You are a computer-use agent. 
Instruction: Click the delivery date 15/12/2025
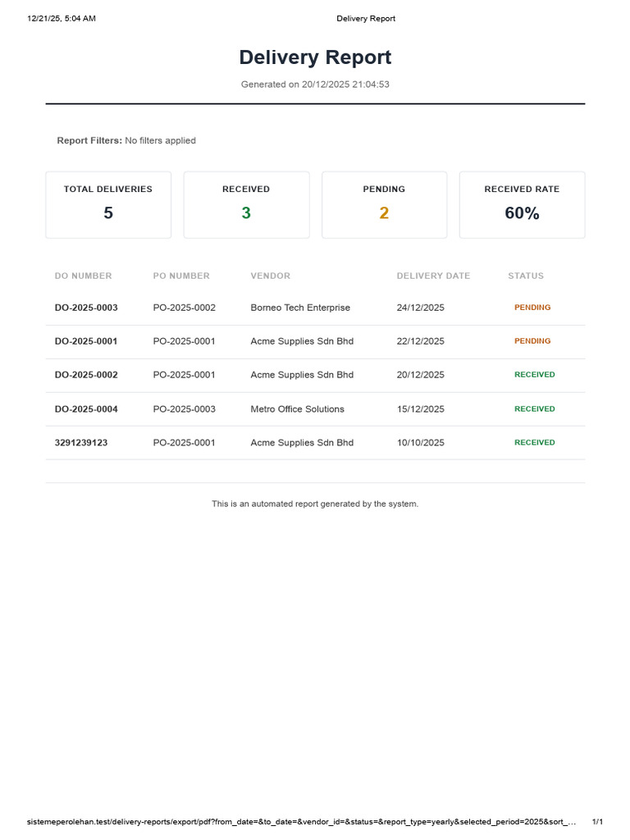(x=421, y=409)
